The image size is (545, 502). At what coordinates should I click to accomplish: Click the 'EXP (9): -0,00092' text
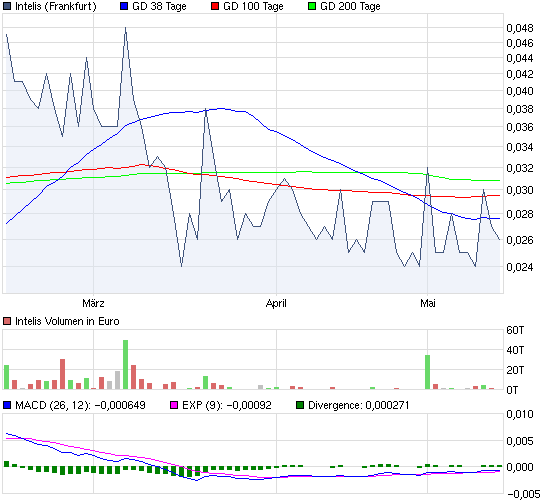coord(227,405)
